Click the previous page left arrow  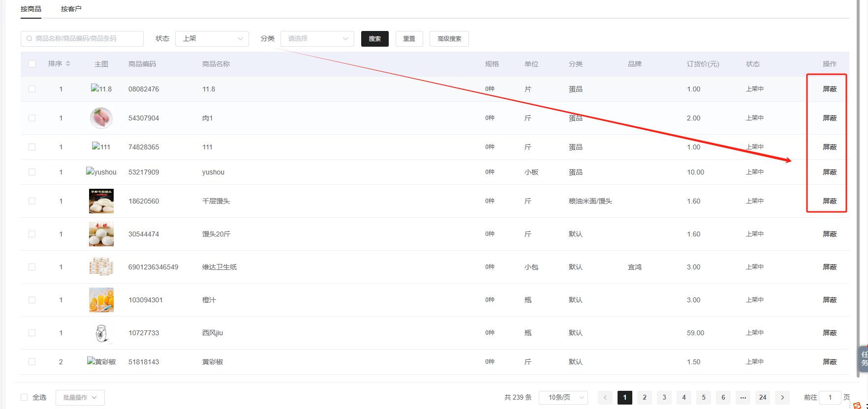pyautogui.click(x=605, y=397)
